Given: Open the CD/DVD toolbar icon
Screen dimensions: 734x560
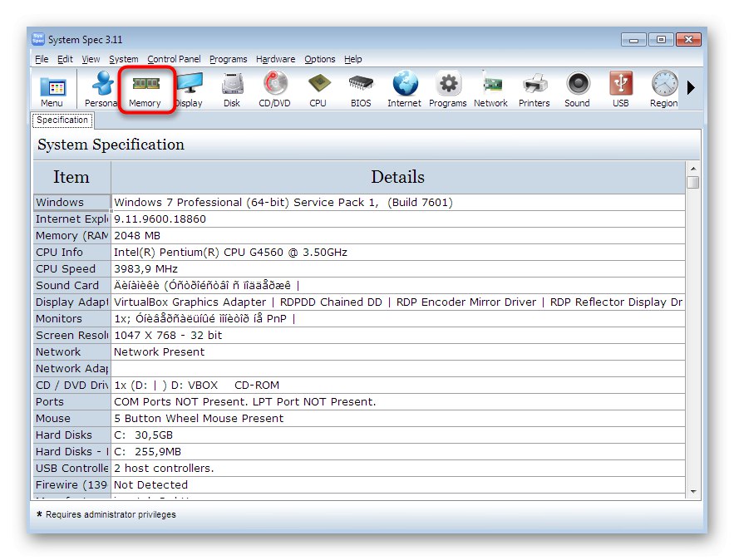Looking at the screenshot, I should click(275, 90).
